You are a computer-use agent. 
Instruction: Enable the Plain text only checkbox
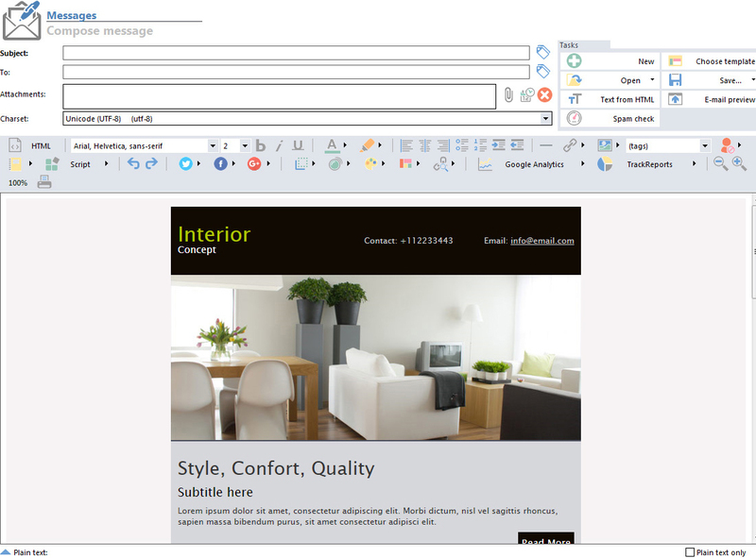pyautogui.click(x=690, y=552)
